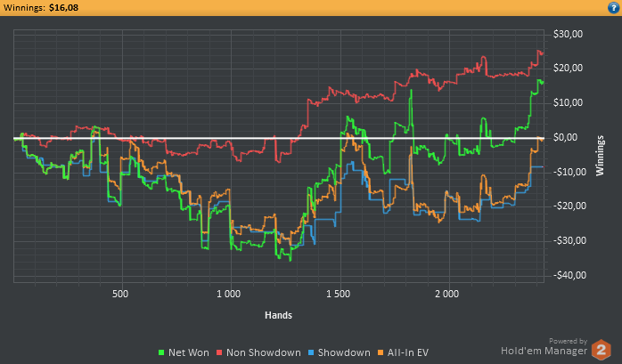Screen dimensions: 622x364
Task: Click the $30,00 y-axis label
Action: tap(568, 34)
